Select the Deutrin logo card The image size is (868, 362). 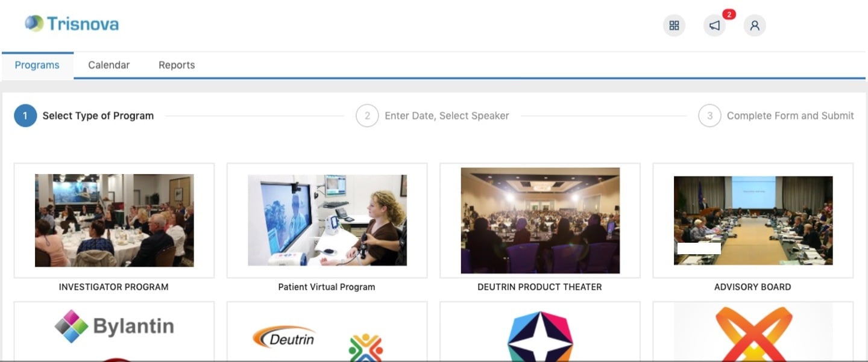click(327, 331)
